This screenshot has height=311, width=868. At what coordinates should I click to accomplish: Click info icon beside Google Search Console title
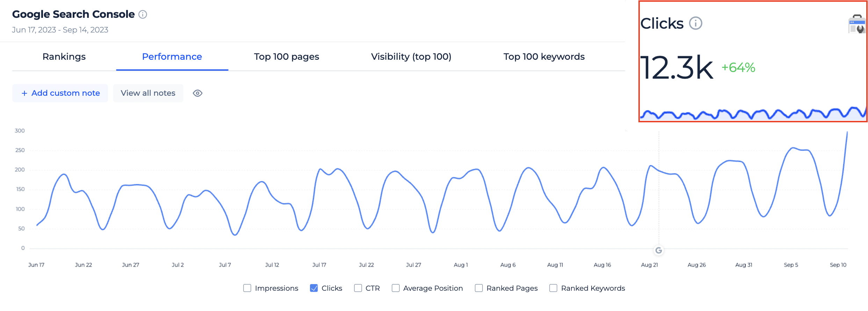(143, 14)
